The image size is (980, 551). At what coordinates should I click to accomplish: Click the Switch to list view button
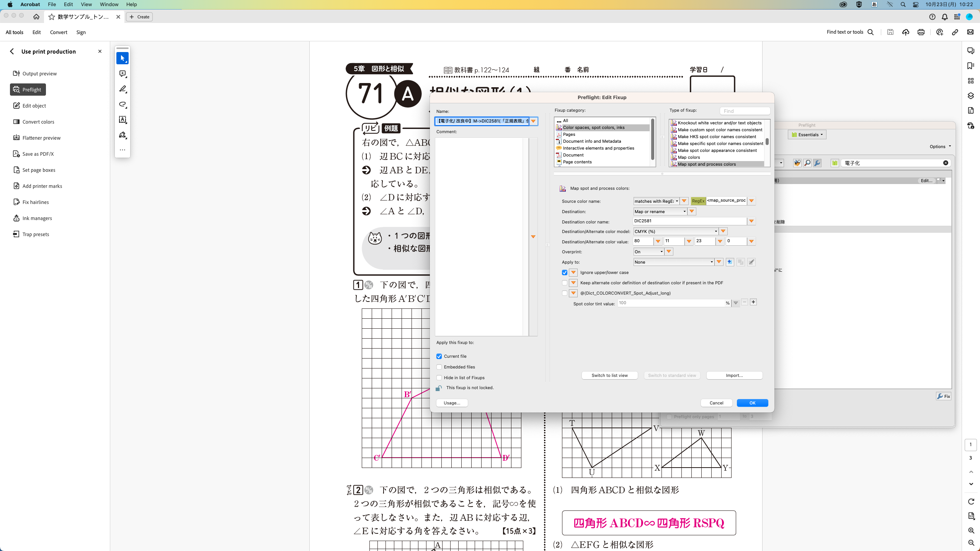[x=609, y=375]
